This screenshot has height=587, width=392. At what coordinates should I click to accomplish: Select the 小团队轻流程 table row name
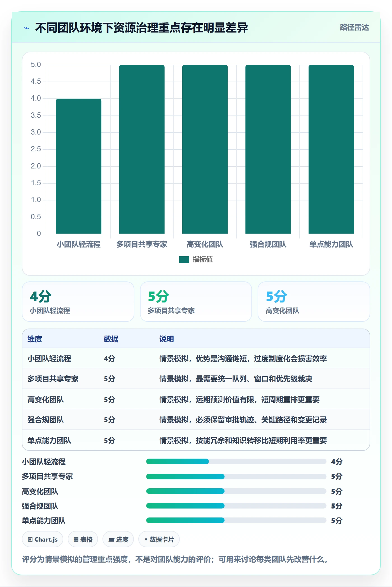click(49, 359)
